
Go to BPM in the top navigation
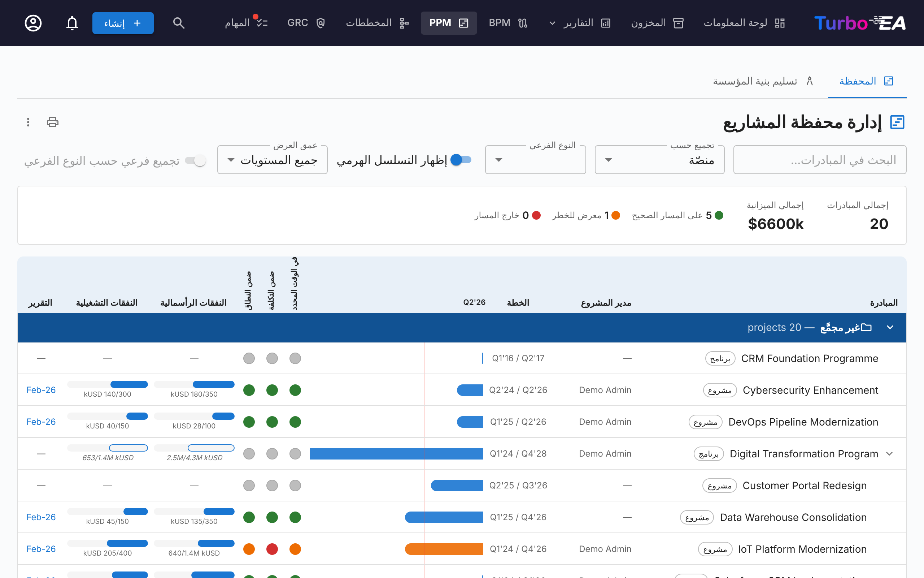(508, 23)
